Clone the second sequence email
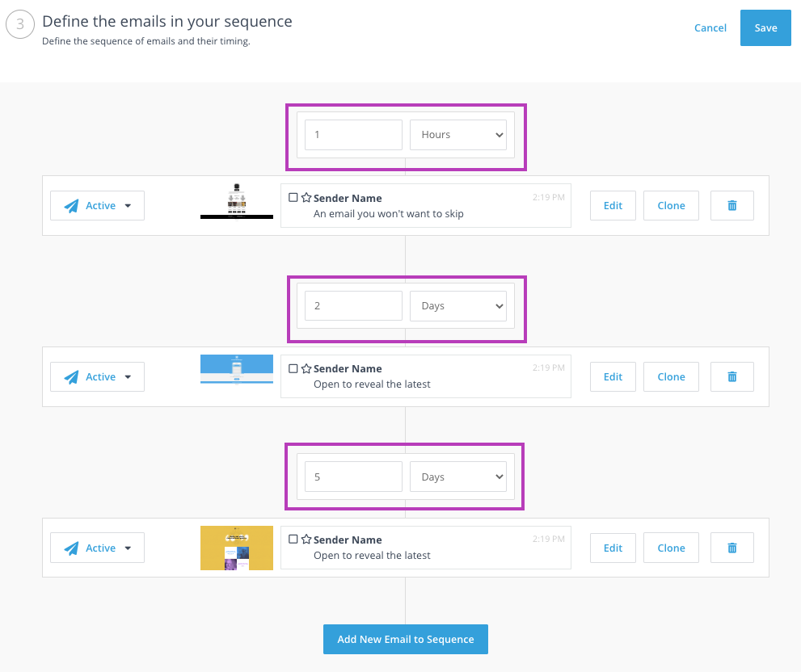 671,377
